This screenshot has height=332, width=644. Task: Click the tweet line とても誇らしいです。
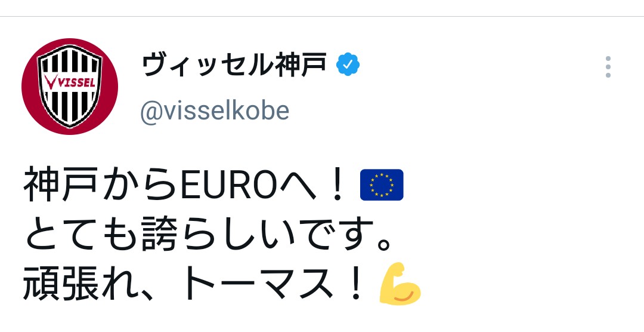coord(209,236)
